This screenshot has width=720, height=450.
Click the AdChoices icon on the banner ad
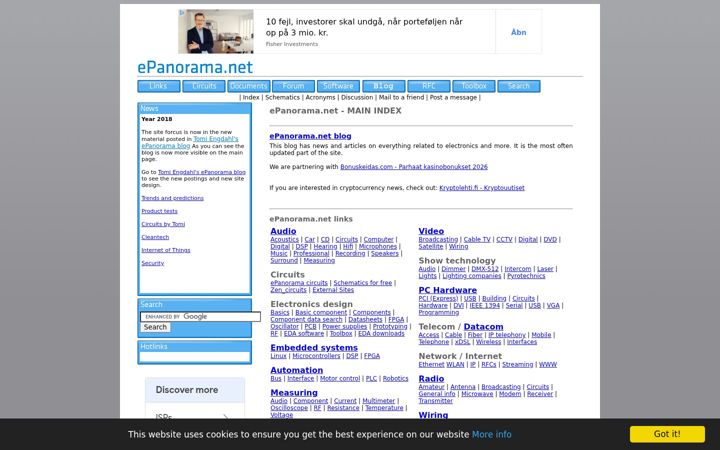[x=182, y=13]
